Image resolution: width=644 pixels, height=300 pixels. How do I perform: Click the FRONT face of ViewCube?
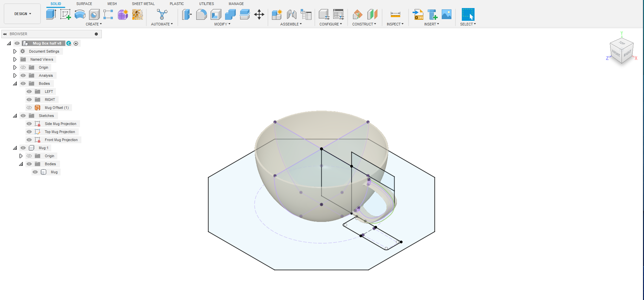616,53
